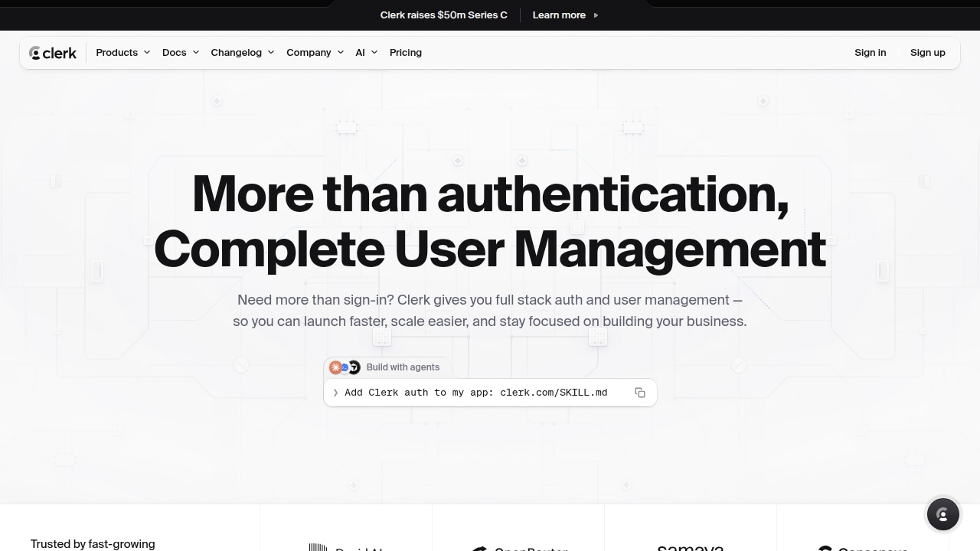Viewport: 980px width, 551px height.
Task: Click the "More than authentication," headline
Action: click(490, 194)
